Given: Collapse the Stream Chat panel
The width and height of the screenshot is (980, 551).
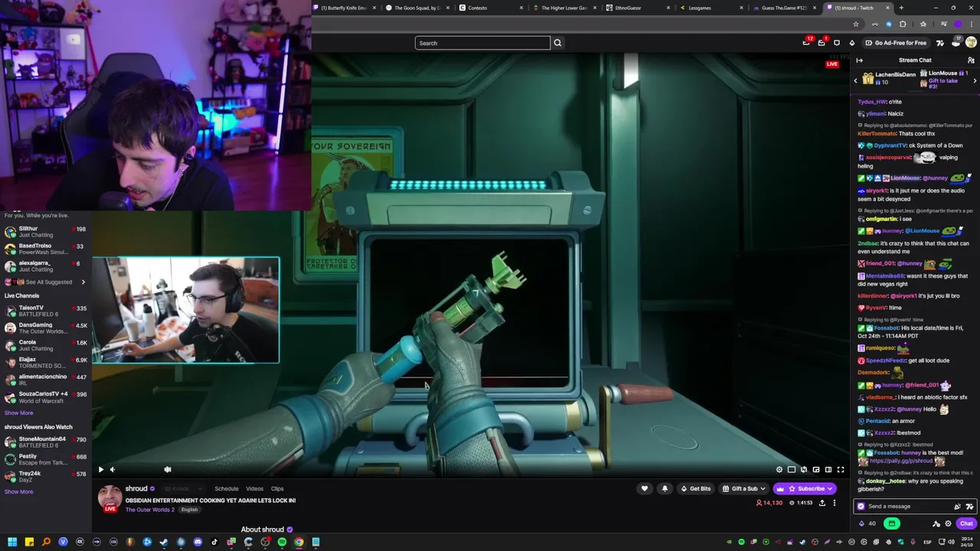Looking at the screenshot, I should coord(860,60).
